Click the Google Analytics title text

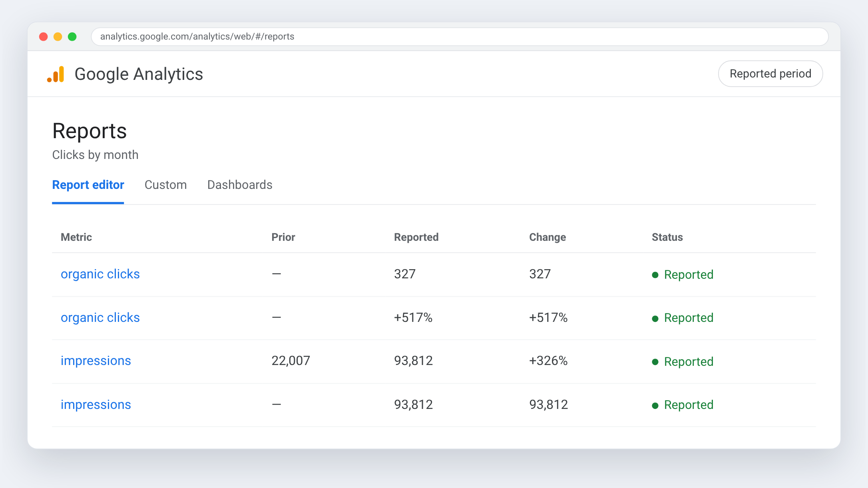coord(139,74)
